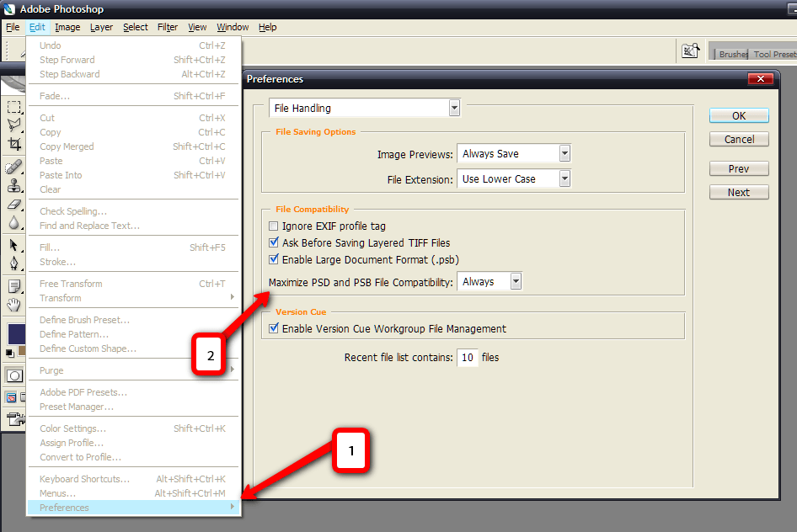Viewport: 797px width, 532px height.
Task: Open the Filter menu
Action: click(168, 27)
